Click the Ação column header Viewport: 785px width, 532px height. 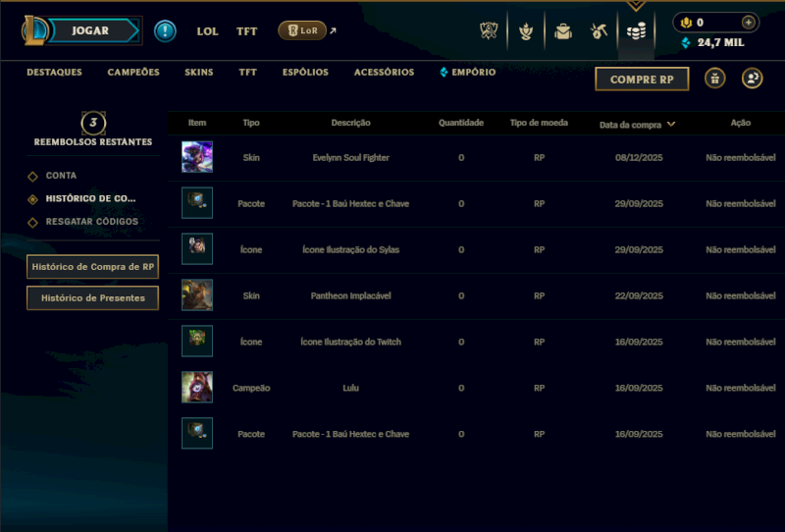(741, 123)
